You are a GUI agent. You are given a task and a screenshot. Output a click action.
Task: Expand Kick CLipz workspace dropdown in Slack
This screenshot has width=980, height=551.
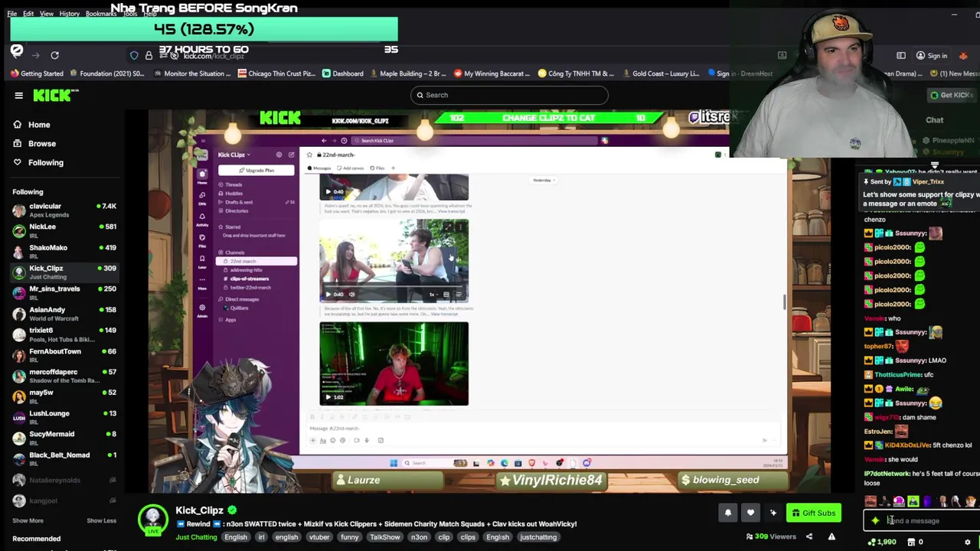click(234, 155)
